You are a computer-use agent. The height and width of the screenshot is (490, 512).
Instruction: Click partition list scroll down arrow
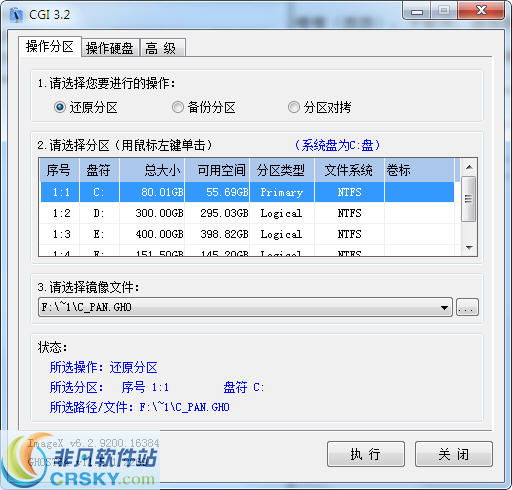[469, 248]
